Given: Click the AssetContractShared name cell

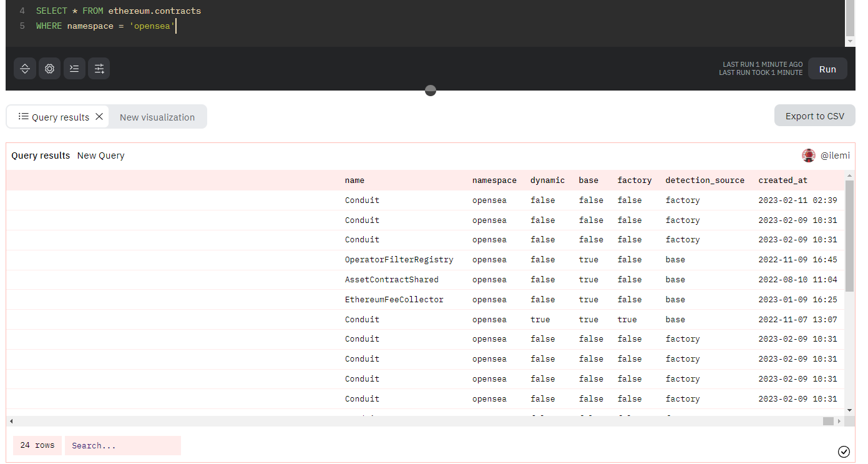Looking at the screenshot, I should [x=391, y=279].
